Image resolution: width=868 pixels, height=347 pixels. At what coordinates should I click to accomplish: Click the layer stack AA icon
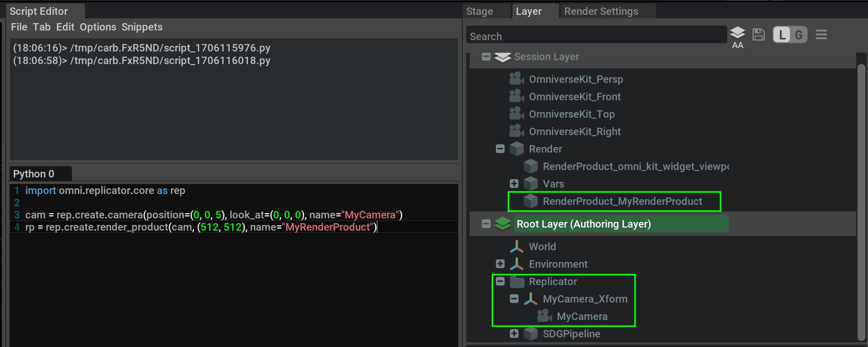(x=737, y=35)
